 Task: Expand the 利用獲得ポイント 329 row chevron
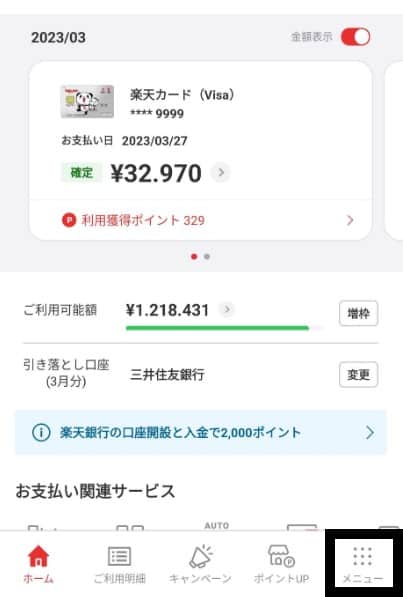[x=350, y=220]
